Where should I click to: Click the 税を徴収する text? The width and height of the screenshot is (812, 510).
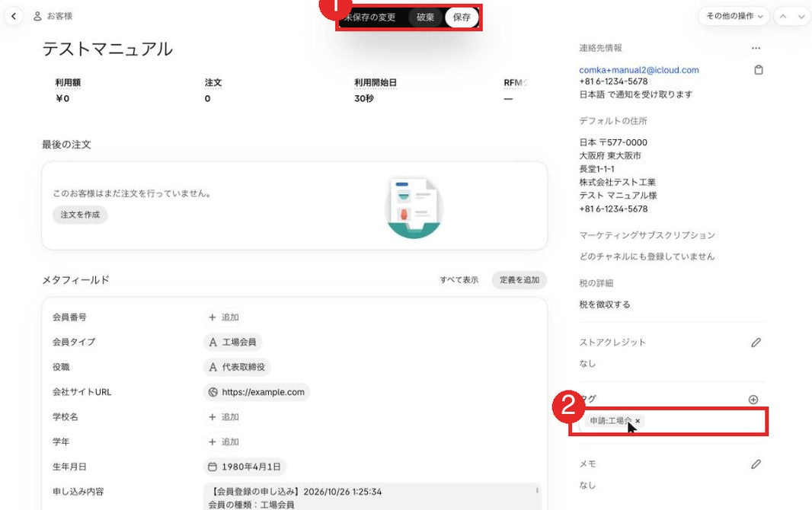tap(604, 304)
